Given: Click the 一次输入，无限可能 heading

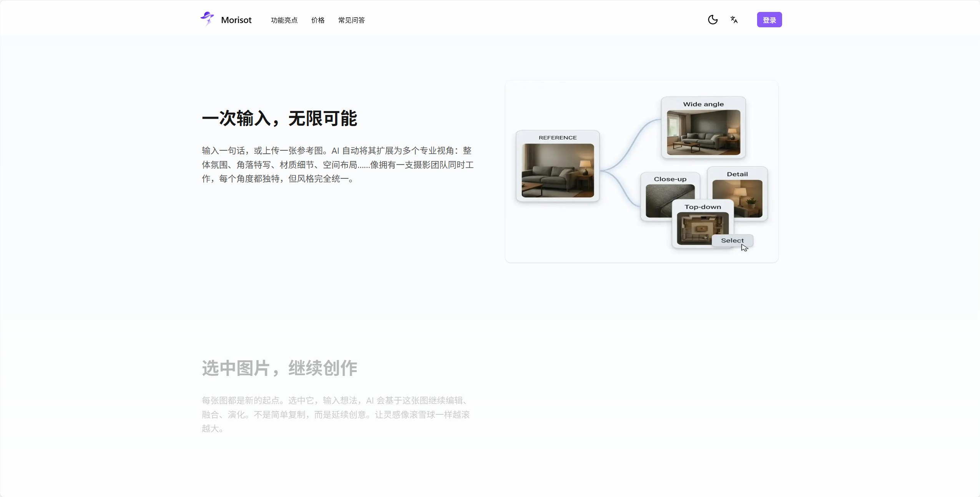Looking at the screenshot, I should point(280,118).
